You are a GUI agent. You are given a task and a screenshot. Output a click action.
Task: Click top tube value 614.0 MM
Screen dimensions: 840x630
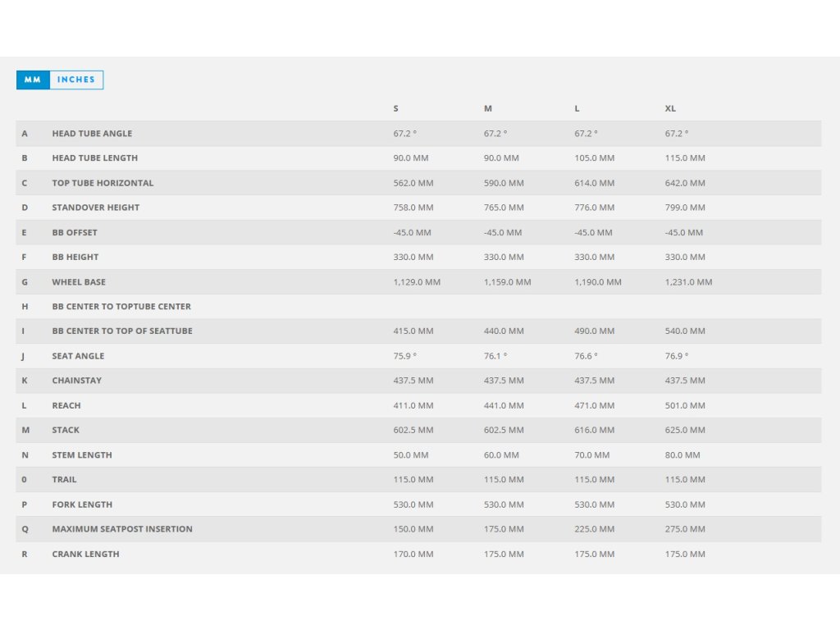tap(594, 183)
